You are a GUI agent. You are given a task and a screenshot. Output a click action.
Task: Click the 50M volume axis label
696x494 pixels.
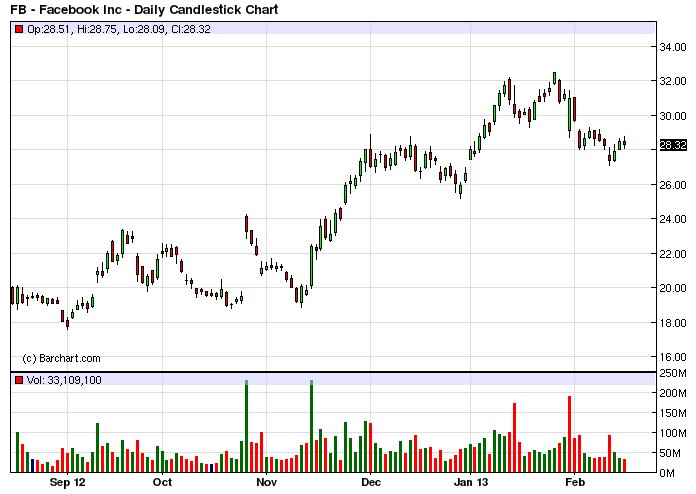point(670,453)
